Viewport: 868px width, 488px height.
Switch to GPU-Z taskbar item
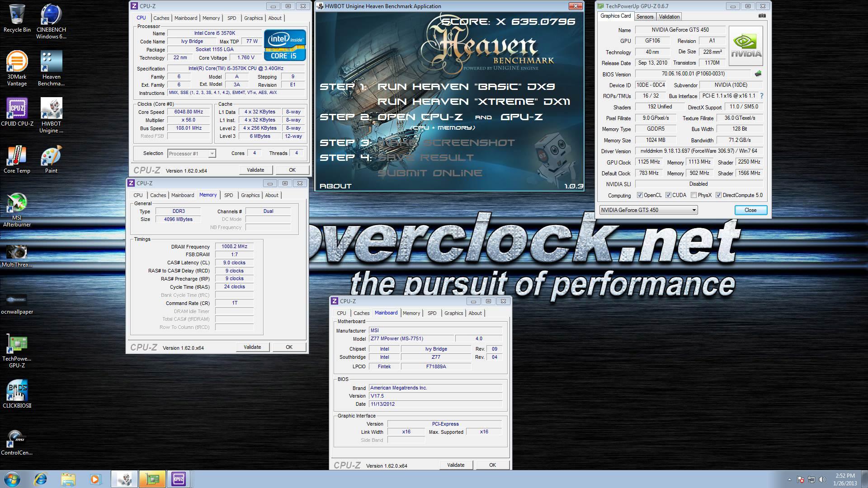152,479
